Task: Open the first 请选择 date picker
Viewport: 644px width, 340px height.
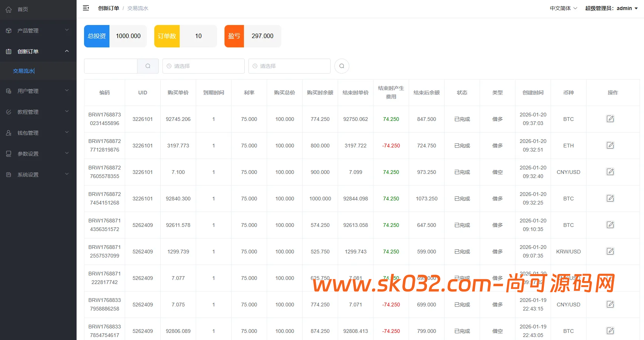Action: coord(203,66)
